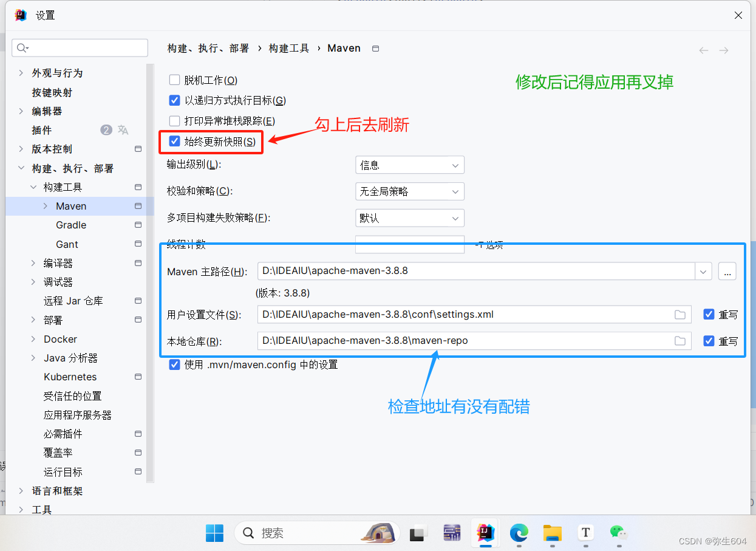Viewport: 756px width, 551px height.
Task: Select 受信任的位置 in settings tree
Action: tap(73, 396)
